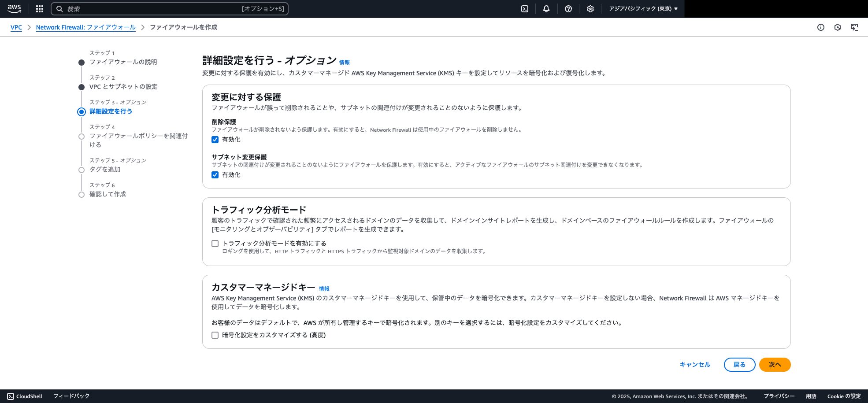Enable トラフィック分析モードを有効にする checkbox
The image size is (868, 403).
click(x=215, y=244)
